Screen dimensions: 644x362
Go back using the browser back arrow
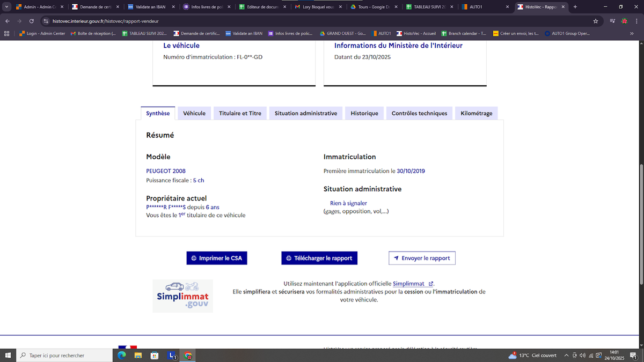pyautogui.click(x=8, y=21)
